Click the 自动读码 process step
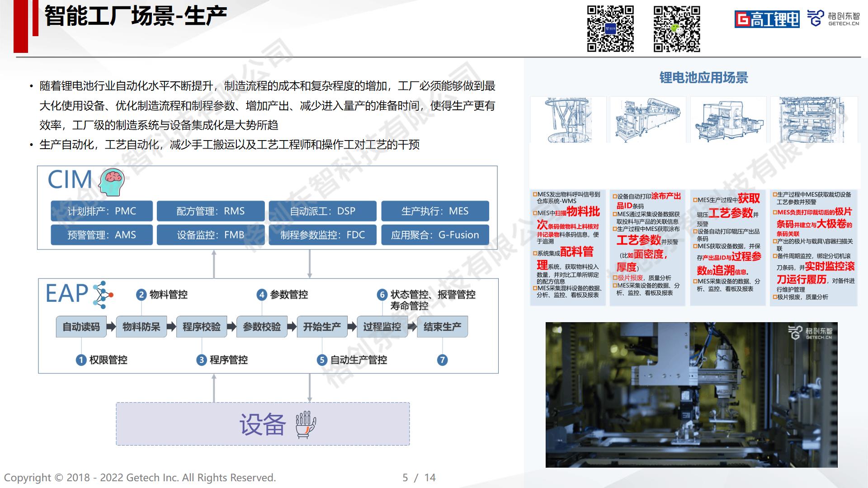The width and height of the screenshot is (868, 488). [81, 327]
